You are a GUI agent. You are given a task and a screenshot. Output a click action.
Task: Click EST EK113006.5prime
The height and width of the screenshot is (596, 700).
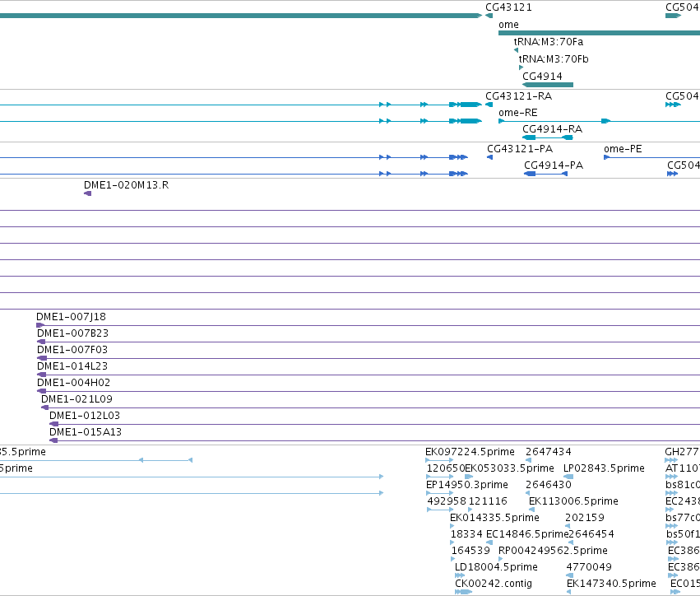573,501
